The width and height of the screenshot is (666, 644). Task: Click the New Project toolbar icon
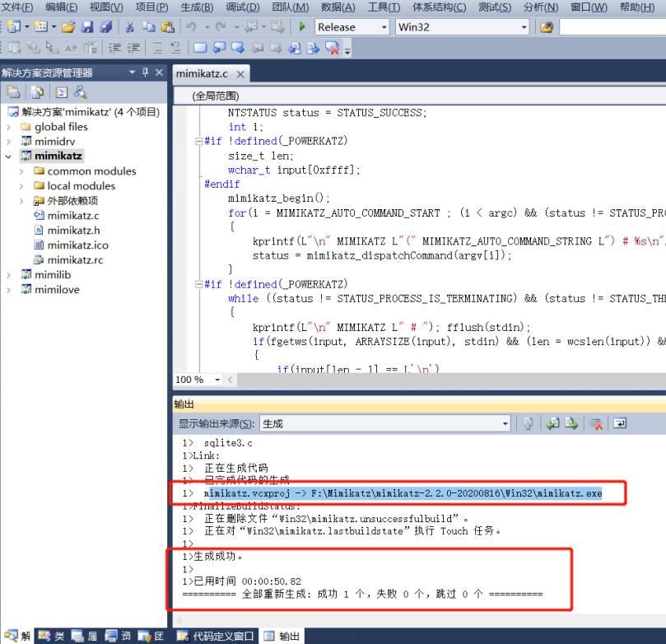tap(14, 26)
